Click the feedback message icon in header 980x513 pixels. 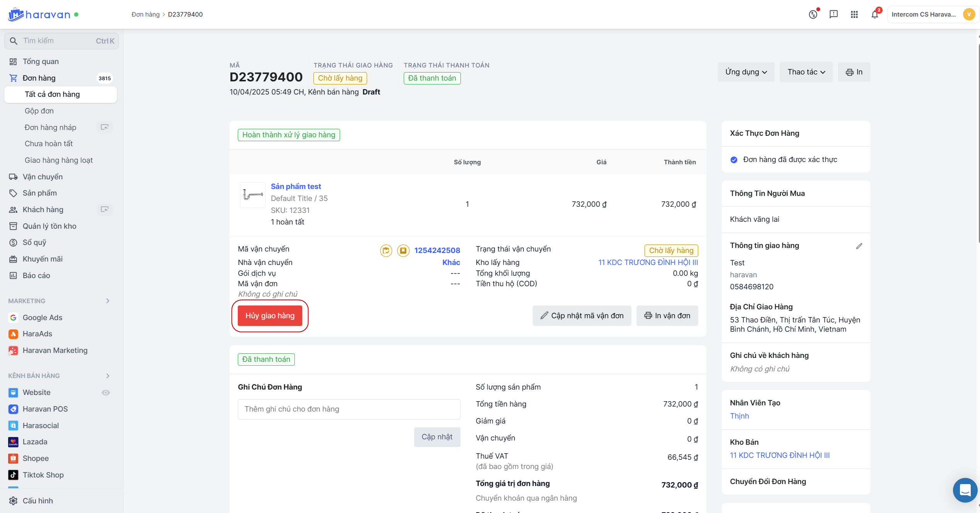click(834, 15)
